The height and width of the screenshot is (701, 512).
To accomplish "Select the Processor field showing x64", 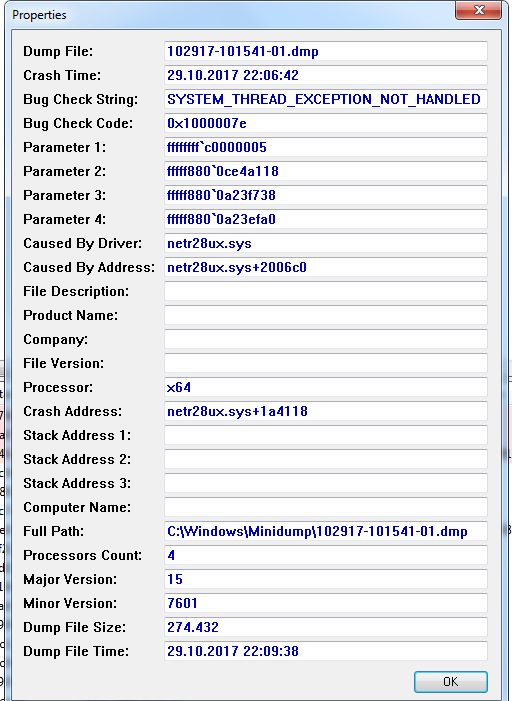I will pyautogui.click(x=326, y=387).
